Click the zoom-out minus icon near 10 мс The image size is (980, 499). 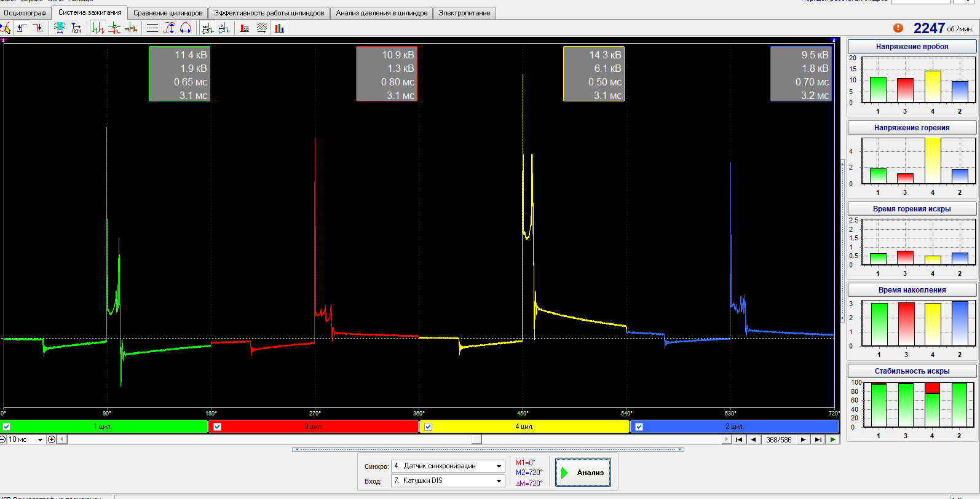pos(3,439)
